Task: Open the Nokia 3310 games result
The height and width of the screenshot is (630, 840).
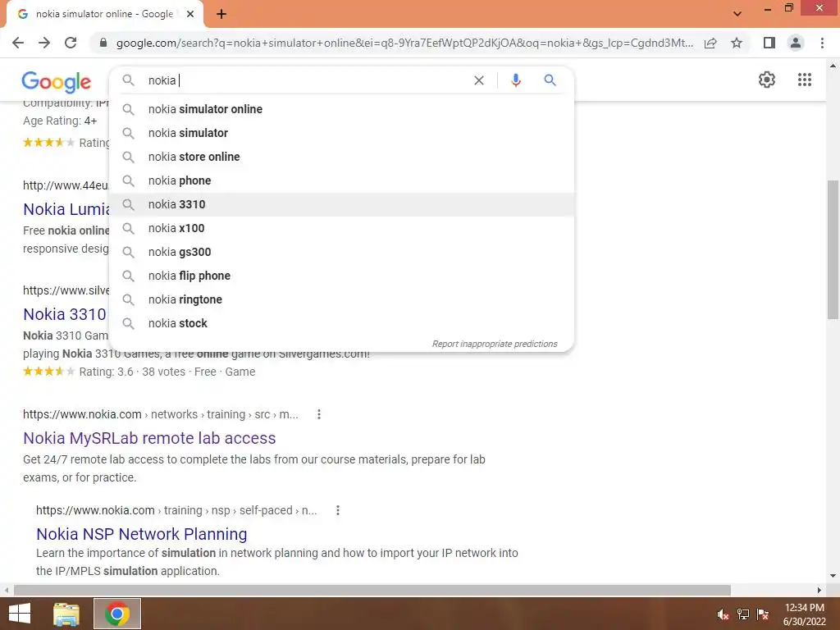Action: (65, 314)
